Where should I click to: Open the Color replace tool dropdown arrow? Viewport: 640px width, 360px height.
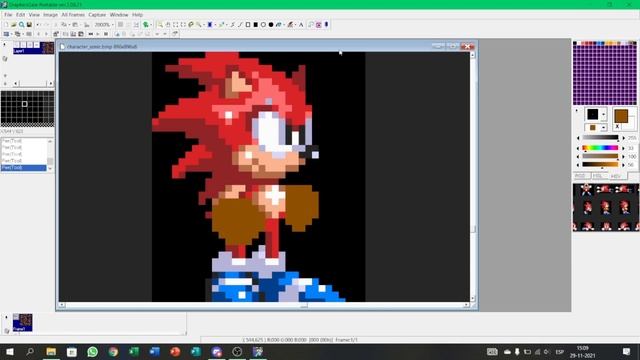coord(295,24)
